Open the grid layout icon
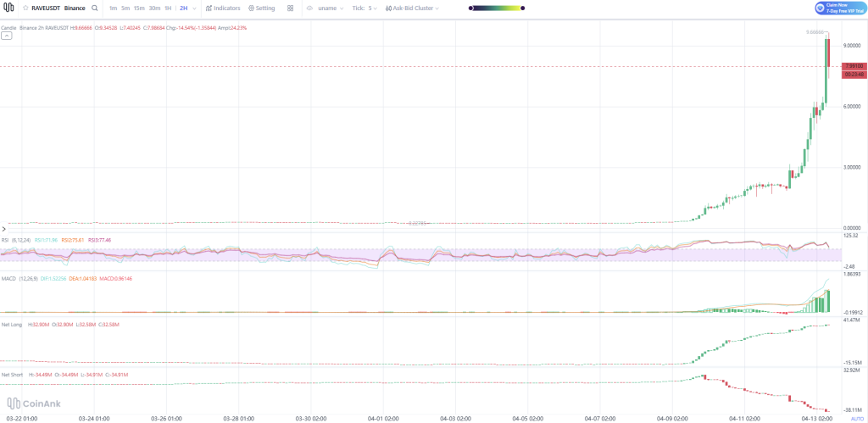 (x=291, y=8)
